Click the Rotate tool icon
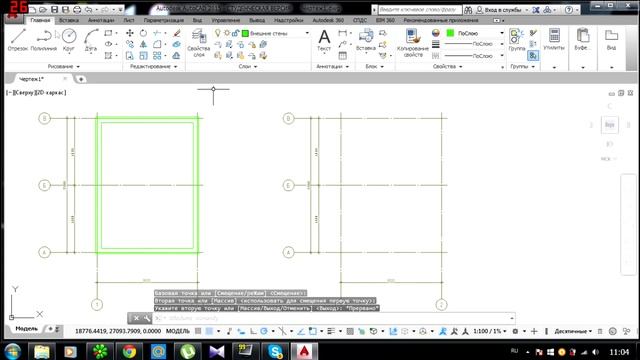This screenshot has width=640, height=360. (x=143, y=33)
